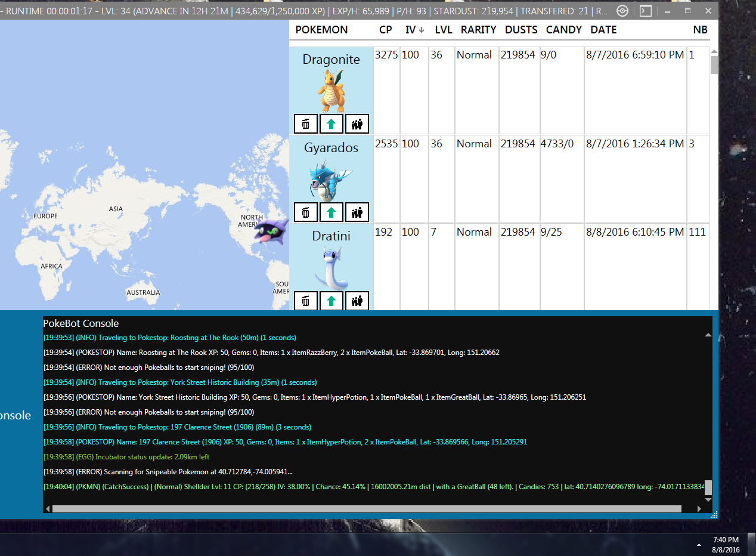This screenshot has height=556, width=756.
Task: Click the Pokemon list vertical scrollbar thumb
Action: (714, 65)
